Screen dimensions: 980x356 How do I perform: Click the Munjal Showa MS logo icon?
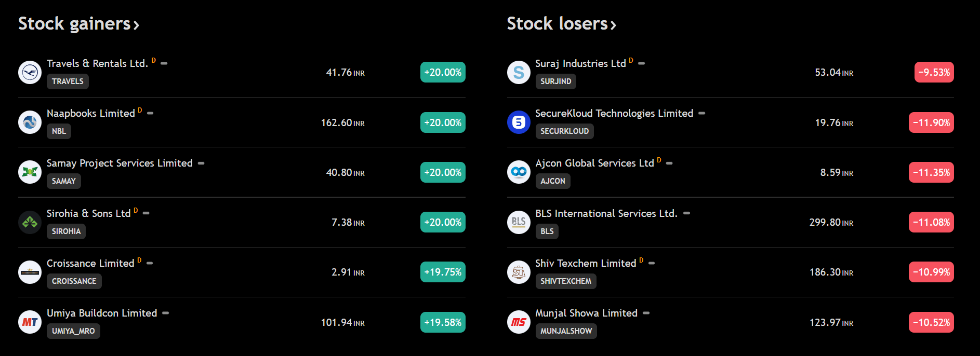518,322
